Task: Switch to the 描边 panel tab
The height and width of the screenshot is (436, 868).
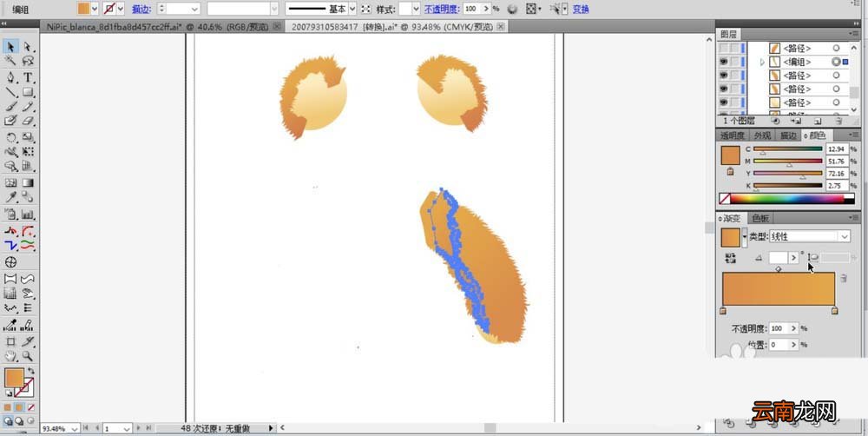Action: (788, 135)
